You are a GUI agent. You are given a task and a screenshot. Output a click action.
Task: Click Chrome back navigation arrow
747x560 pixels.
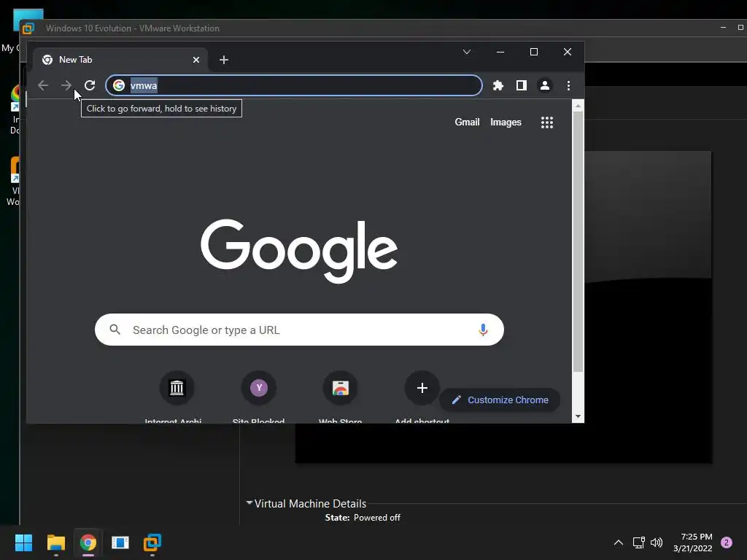tap(43, 85)
